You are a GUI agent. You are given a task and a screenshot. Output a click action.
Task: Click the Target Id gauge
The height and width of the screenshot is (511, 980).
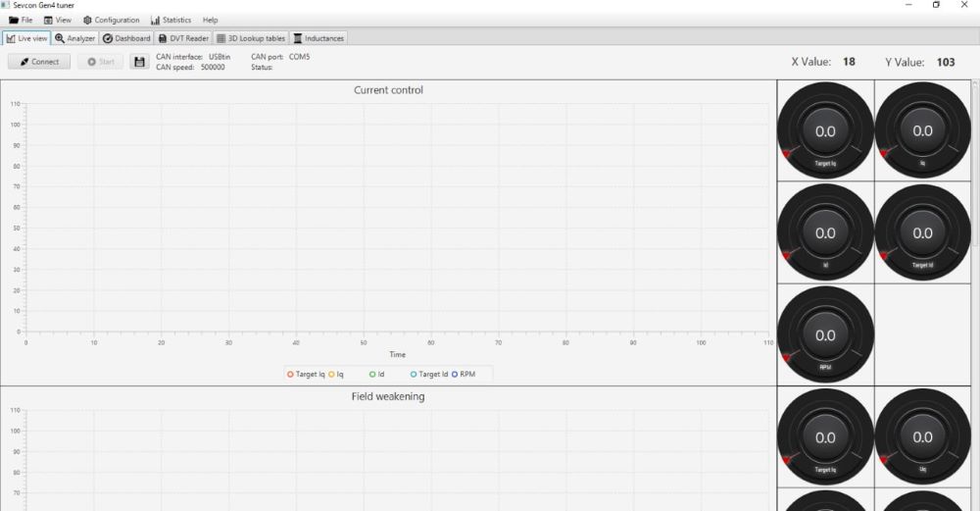click(x=923, y=232)
